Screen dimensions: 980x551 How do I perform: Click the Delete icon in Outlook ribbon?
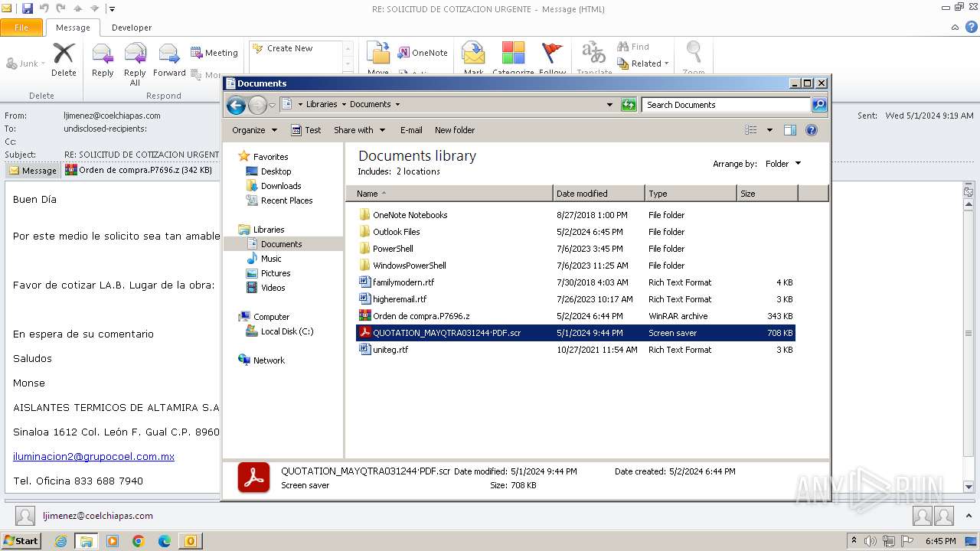(x=64, y=59)
